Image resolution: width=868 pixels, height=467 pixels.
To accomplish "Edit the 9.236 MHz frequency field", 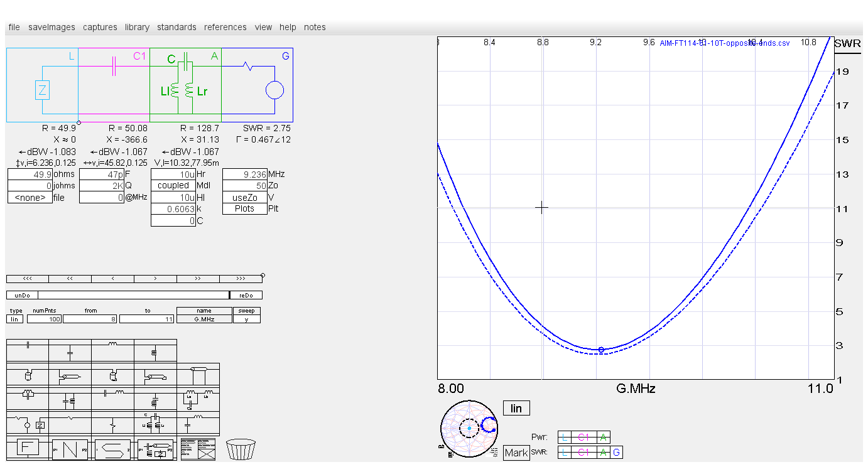I will (x=245, y=174).
